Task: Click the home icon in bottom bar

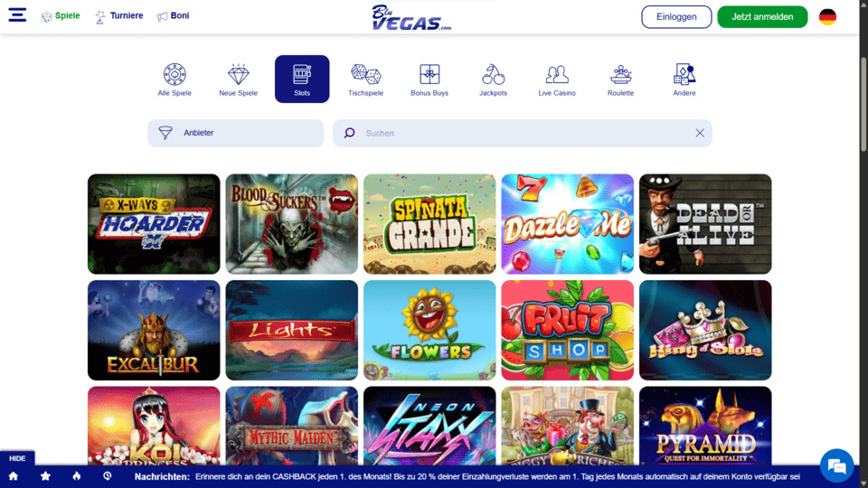Action: click(14, 476)
